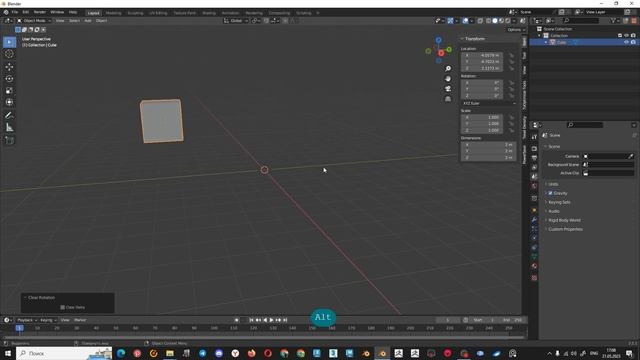Open the Output properties tab icon
640x360 pixels.
(x=534, y=158)
